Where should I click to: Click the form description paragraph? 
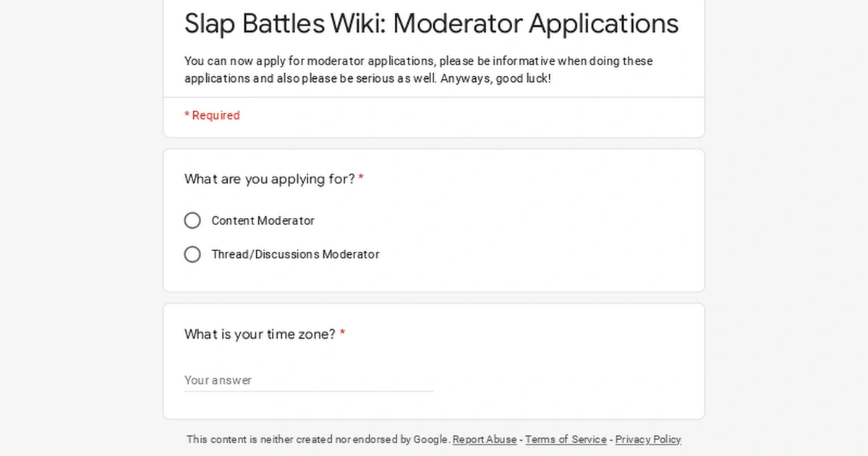(x=418, y=69)
